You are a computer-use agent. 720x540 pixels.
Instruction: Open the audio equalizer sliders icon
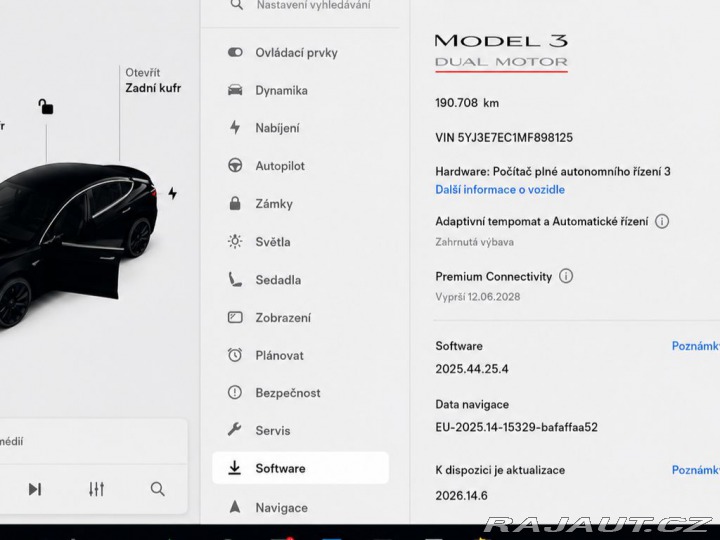96,489
